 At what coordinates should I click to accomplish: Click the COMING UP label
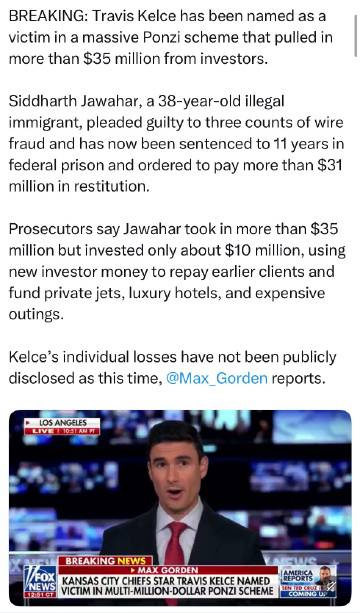tap(308, 594)
